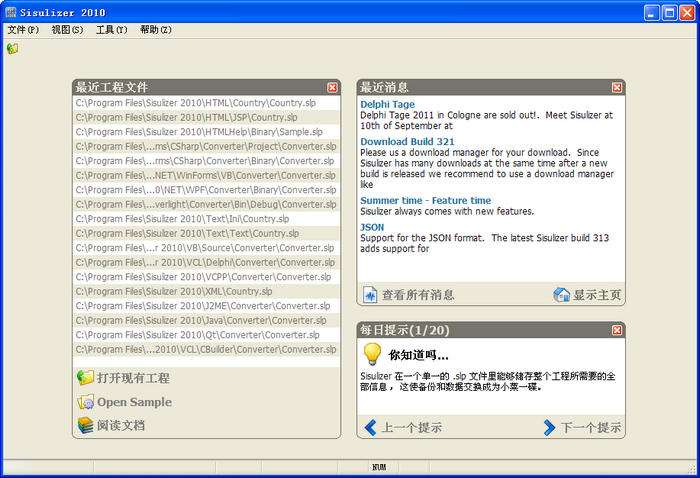
Task: Select HTML\JSP\Country.slp recent file
Action: tap(206, 117)
